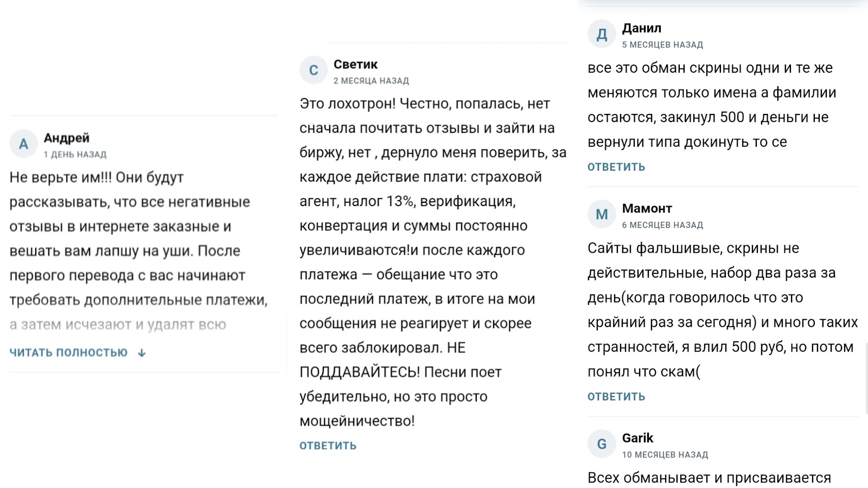Click the username Светик
Image resolution: width=868 pixels, height=488 pixels.
click(355, 64)
